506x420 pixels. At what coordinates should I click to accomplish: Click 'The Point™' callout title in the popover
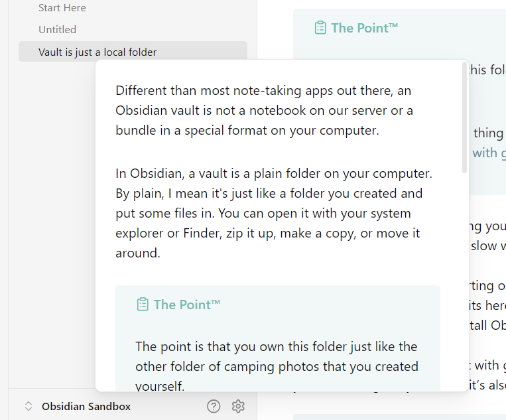pos(187,305)
